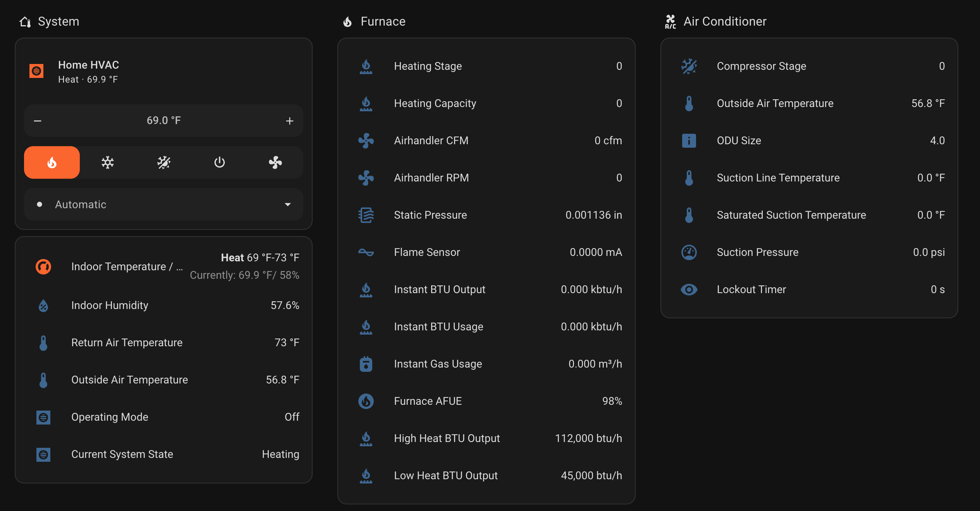Click the Static Pressure airflow icon

(366, 215)
